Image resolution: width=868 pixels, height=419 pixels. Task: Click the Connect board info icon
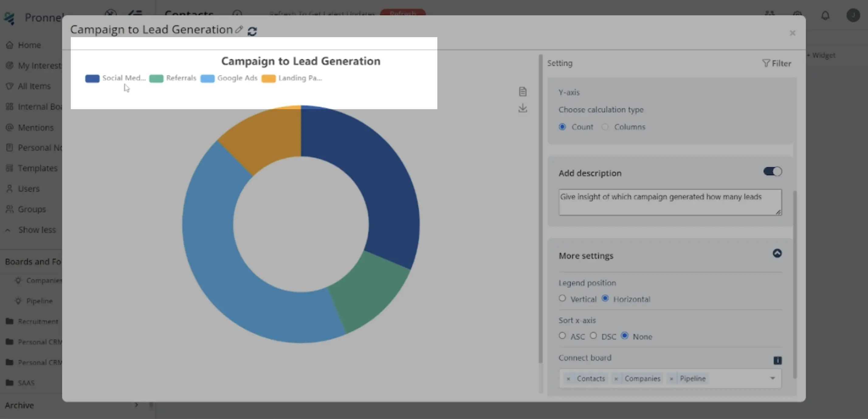777,360
